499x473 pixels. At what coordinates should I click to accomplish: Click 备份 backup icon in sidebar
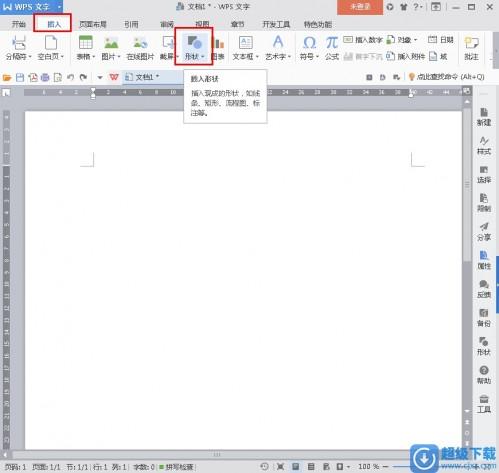pyautogui.click(x=484, y=318)
